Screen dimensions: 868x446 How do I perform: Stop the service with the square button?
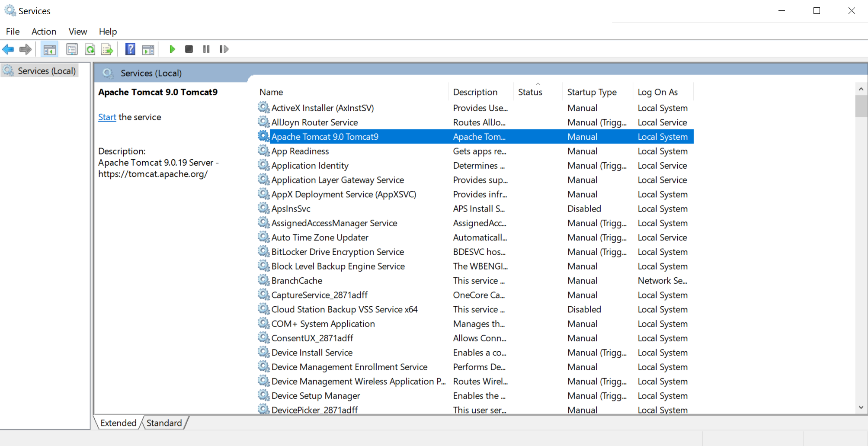click(x=189, y=49)
